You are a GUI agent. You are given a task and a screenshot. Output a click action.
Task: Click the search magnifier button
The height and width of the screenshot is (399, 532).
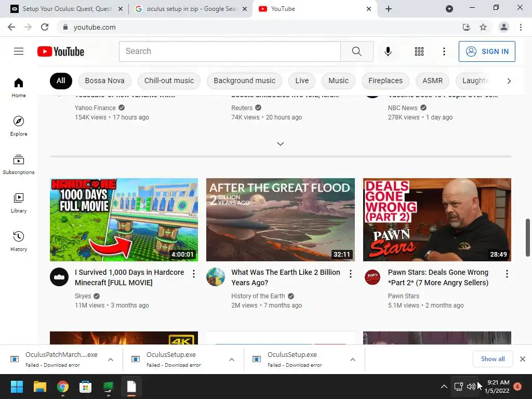[x=356, y=51]
